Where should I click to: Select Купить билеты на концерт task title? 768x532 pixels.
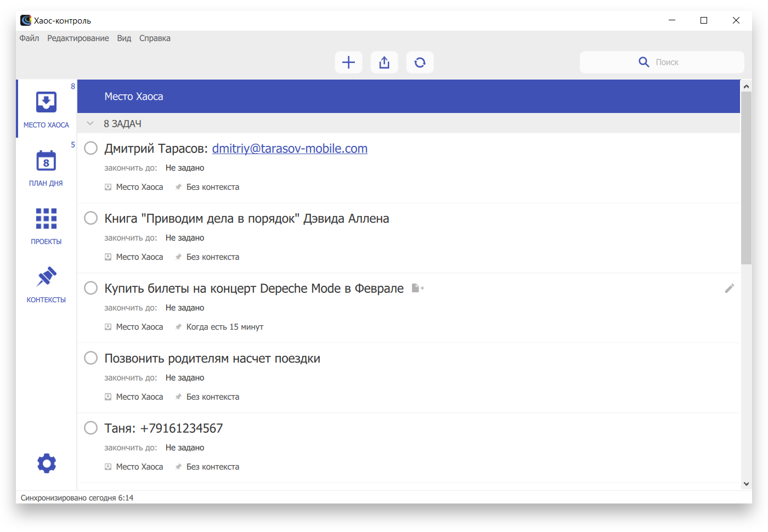click(x=254, y=288)
